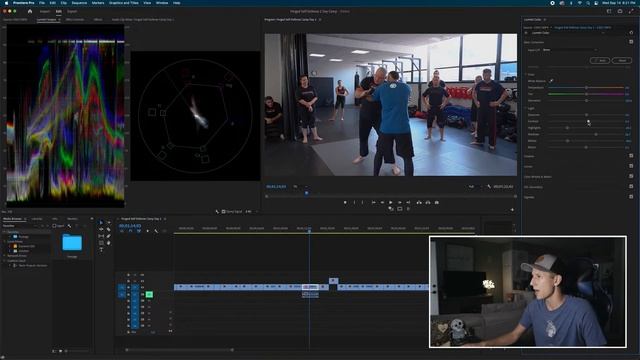Open the playback resolution dropdown

(x=474, y=187)
